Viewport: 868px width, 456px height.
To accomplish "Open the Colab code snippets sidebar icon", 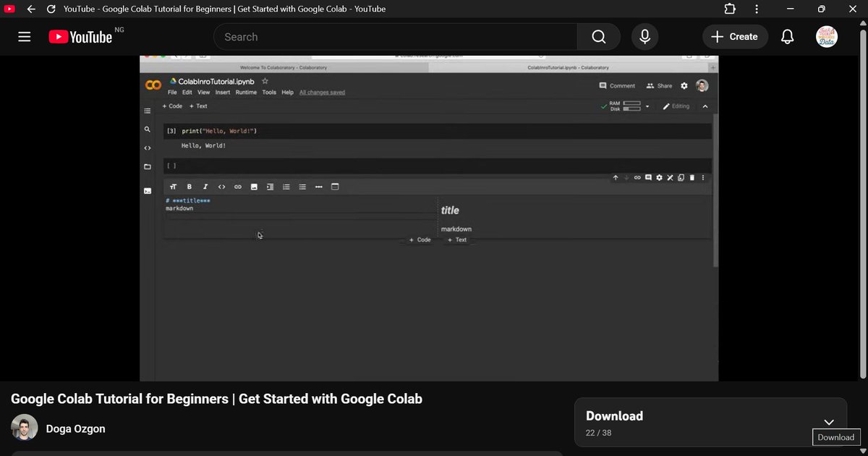I will (x=147, y=148).
